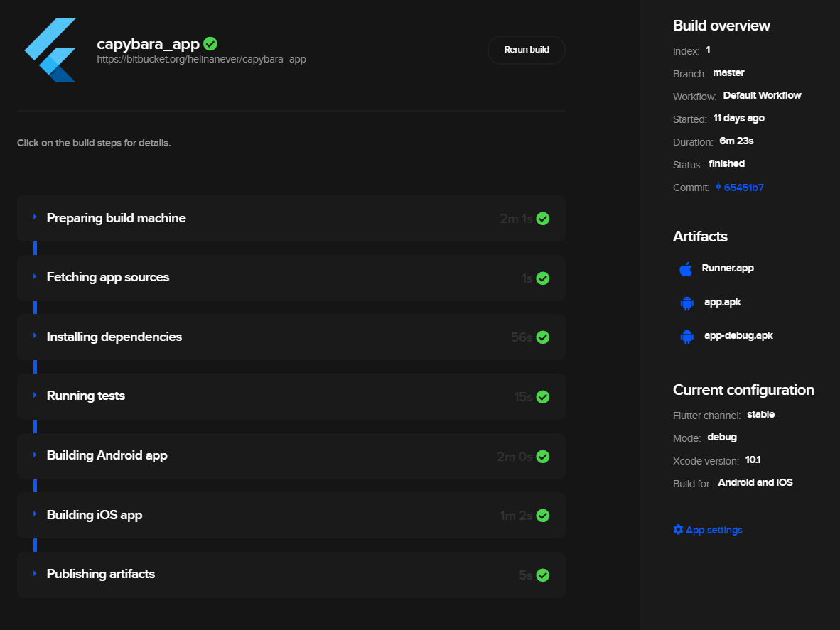Screen dimensions: 840x630
Task: Click the Artifacts heading
Action: point(699,237)
